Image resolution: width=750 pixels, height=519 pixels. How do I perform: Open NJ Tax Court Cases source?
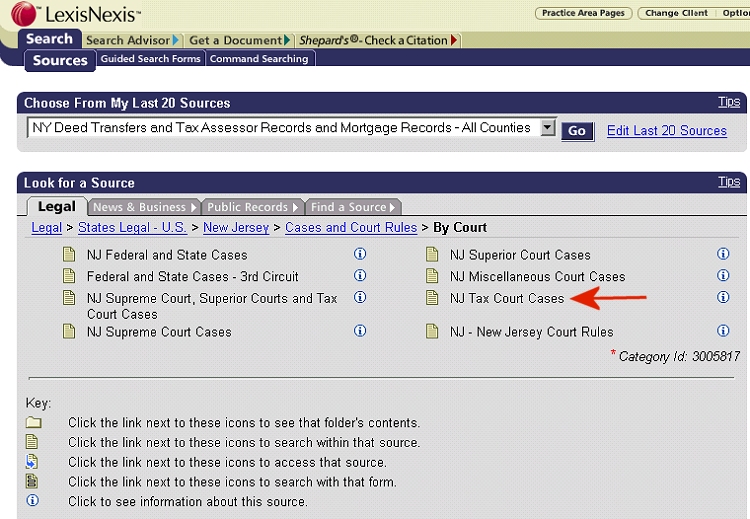tap(507, 298)
